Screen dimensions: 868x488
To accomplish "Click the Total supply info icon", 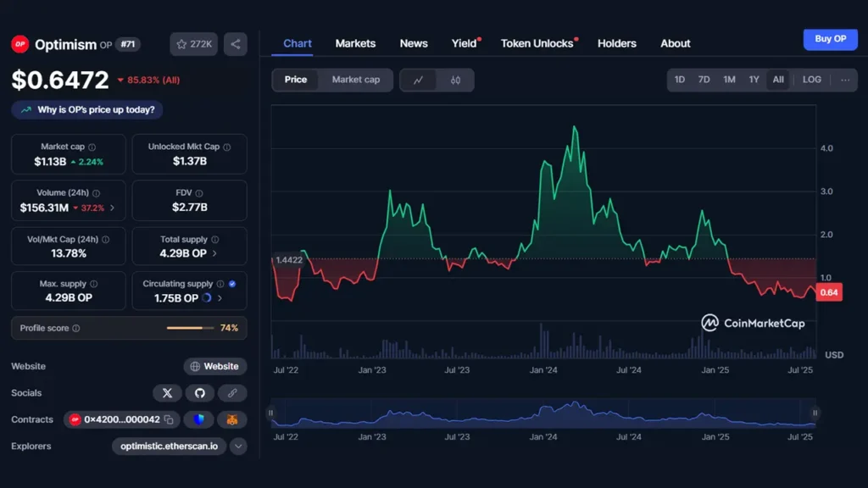I will pyautogui.click(x=215, y=240).
